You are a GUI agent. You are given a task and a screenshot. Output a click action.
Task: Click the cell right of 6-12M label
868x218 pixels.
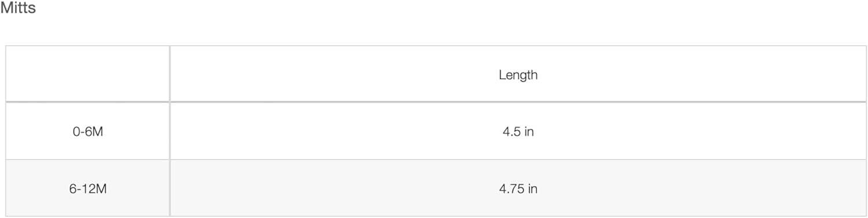pyautogui.click(x=518, y=188)
